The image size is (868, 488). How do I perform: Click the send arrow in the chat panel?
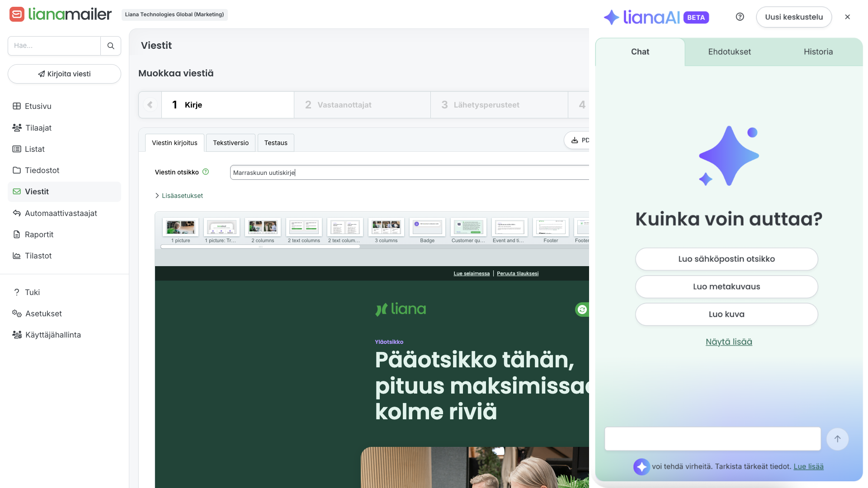tap(837, 439)
